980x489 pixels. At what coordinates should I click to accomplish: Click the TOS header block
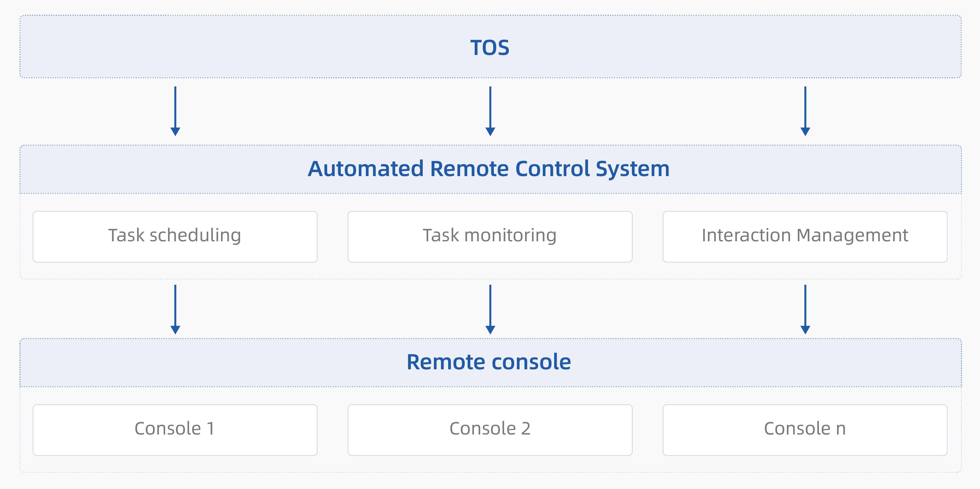pyautogui.click(x=490, y=47)
